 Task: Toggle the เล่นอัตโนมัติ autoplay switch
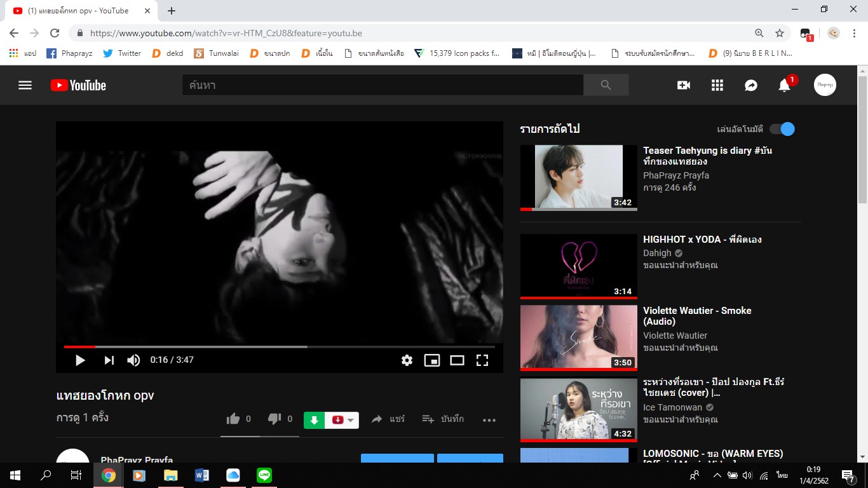(x=782, y=129)
